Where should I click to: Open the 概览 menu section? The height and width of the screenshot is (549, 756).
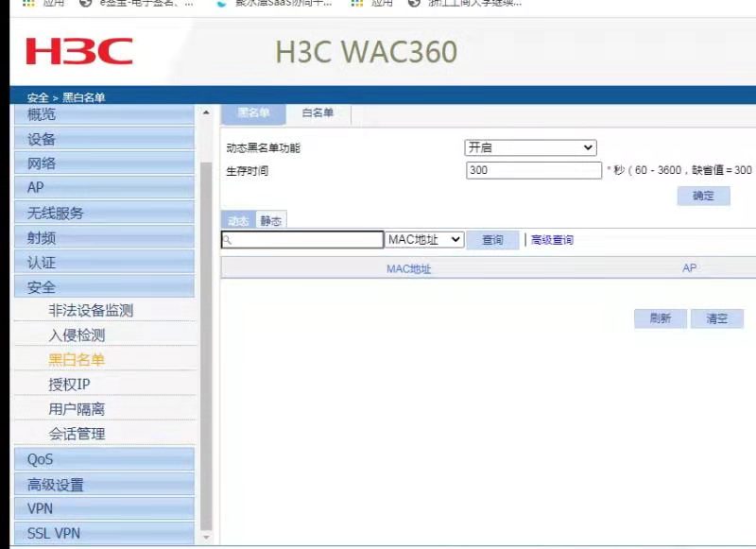point(104,114)
